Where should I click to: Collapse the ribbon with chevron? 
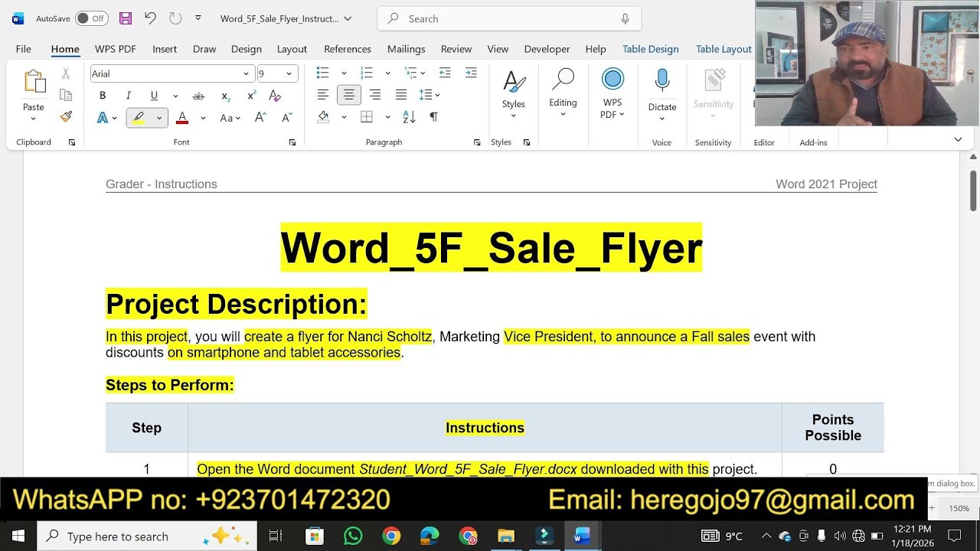click(958, 139)
